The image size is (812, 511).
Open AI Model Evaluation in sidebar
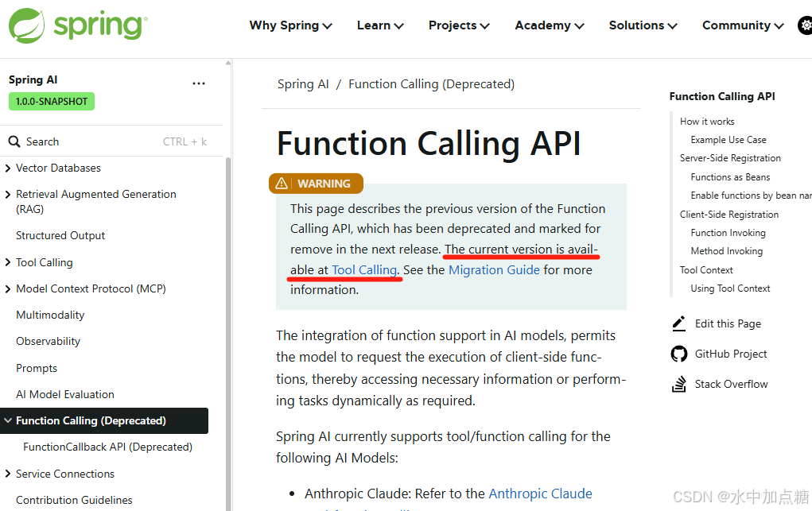65,394
